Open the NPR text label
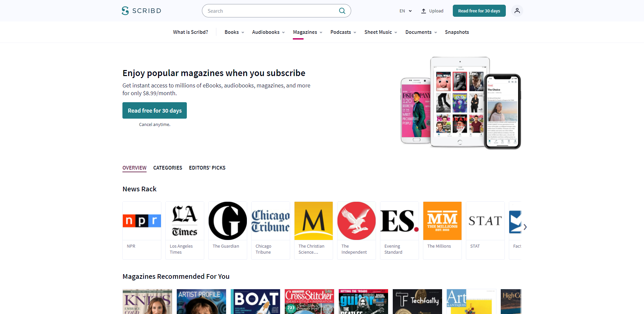644x314 pixels. (131, 246)
